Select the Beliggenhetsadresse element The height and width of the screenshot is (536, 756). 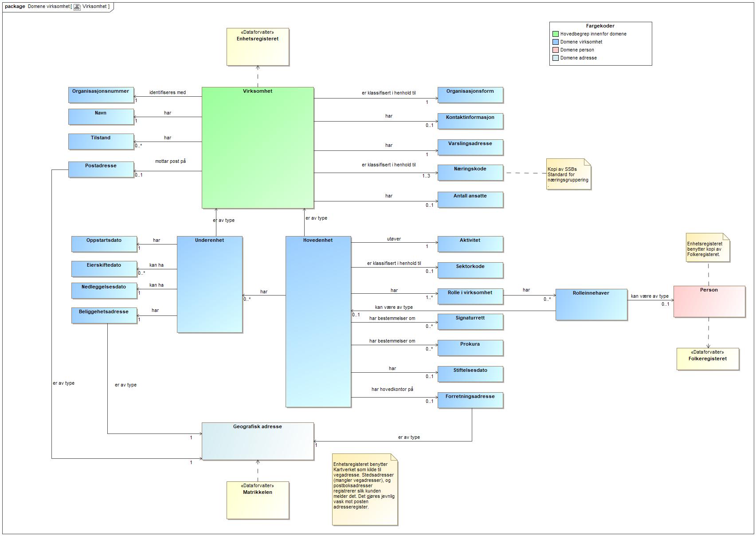pyautogui.click(x=104, y=315)
